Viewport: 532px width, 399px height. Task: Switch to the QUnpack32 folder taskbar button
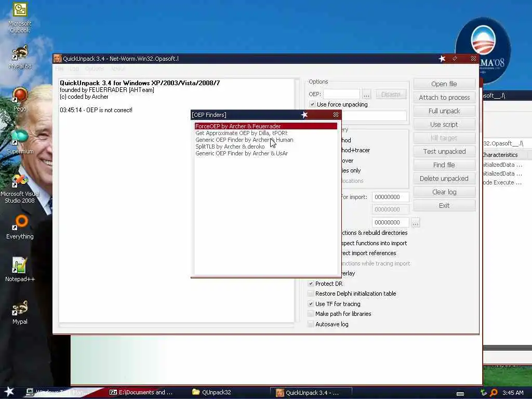click(x=212, y=392)
